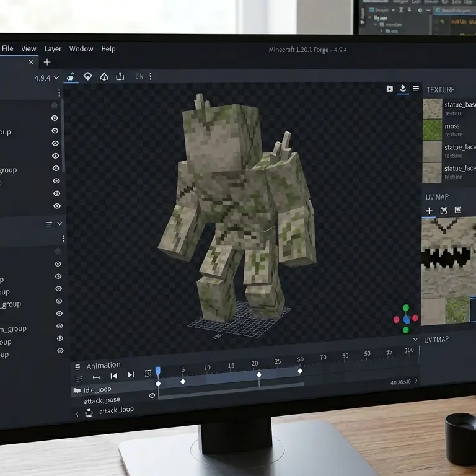
Task: Click the moss texture thumbnail
Action: [x=433, y=130]
